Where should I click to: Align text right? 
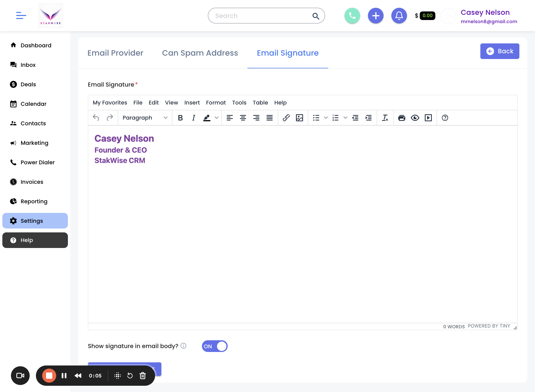[256, 118]
